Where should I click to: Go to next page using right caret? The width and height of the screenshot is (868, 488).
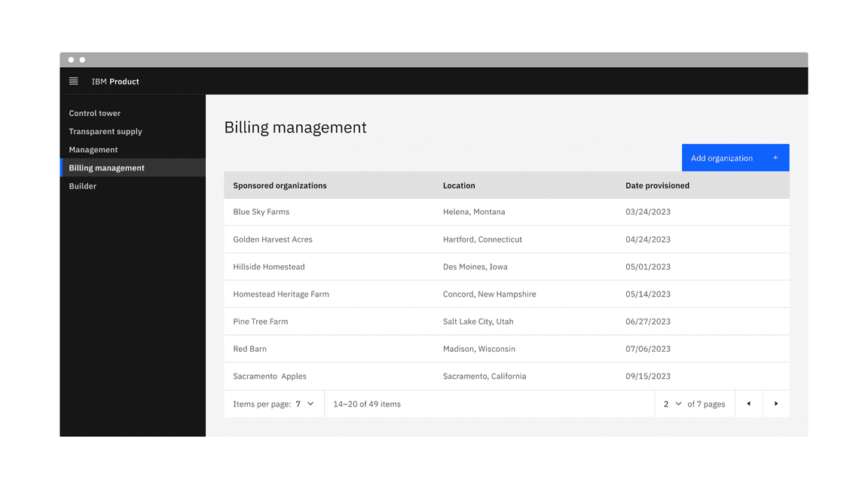[776, 404]
